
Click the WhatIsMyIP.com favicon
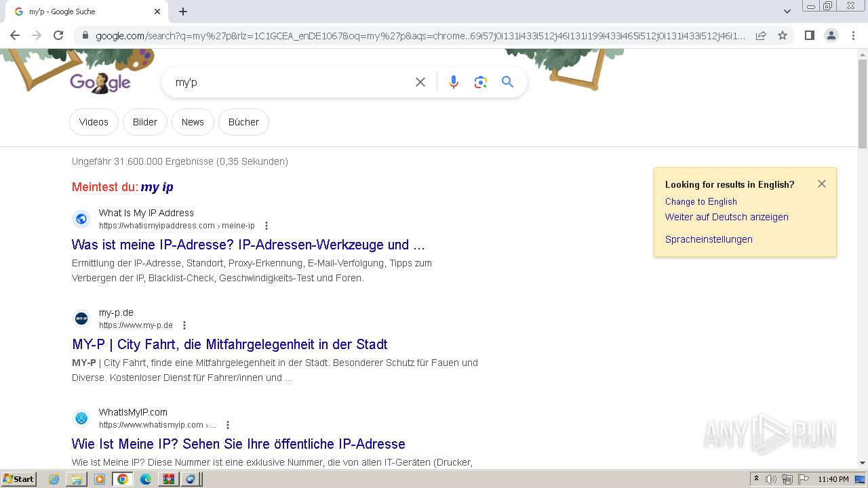(x=81, y=418)
